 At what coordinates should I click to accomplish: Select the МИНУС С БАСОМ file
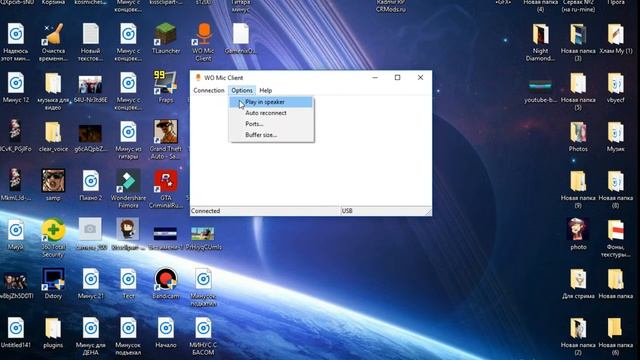(203, 336)
